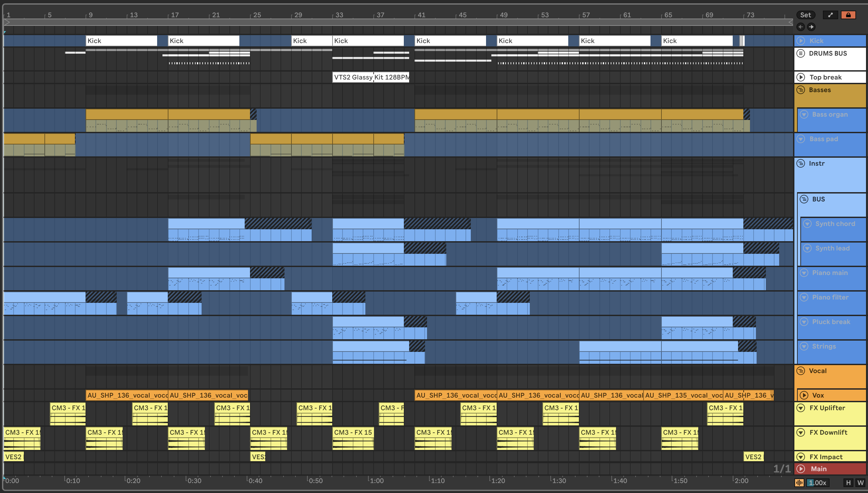Select the Kick clip at bar 29
Screen dimensions: 868x493
coord(312,41)
